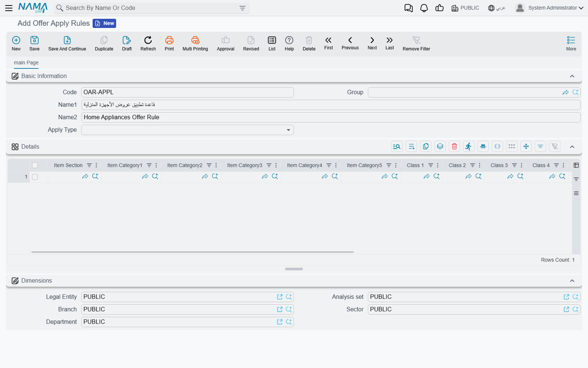Click the grid resize splitter handle
The height and width of the screenshot is (368, 588).
tap(294, 269)
